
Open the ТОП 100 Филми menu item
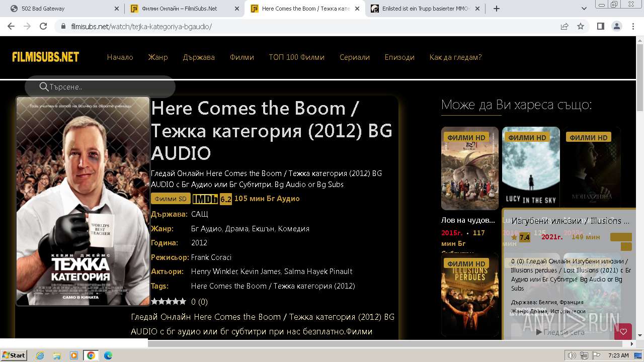click(297, 57)
